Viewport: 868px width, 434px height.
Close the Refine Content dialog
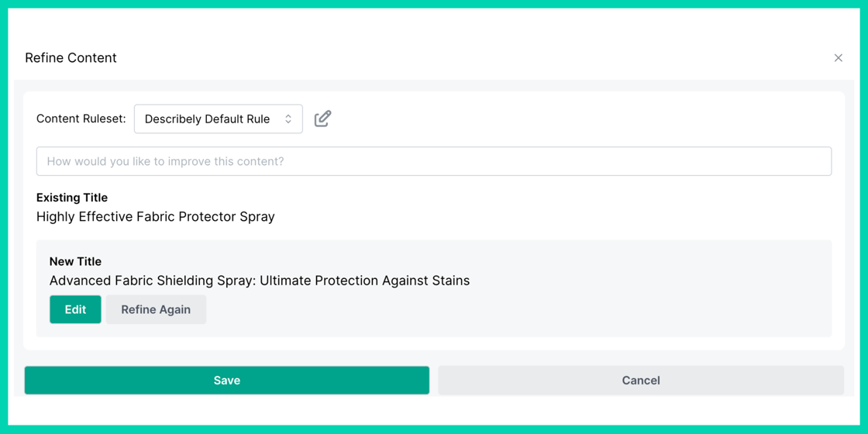(838, 58)
